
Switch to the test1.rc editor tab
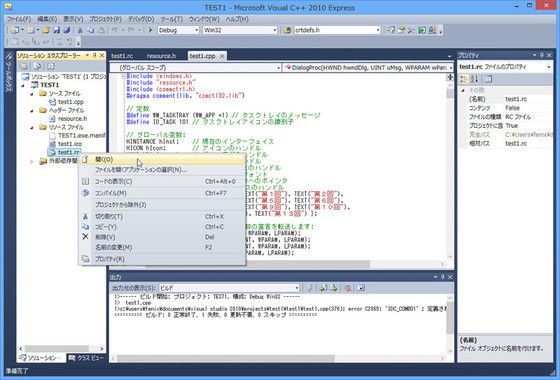click(x=122, y=56)
